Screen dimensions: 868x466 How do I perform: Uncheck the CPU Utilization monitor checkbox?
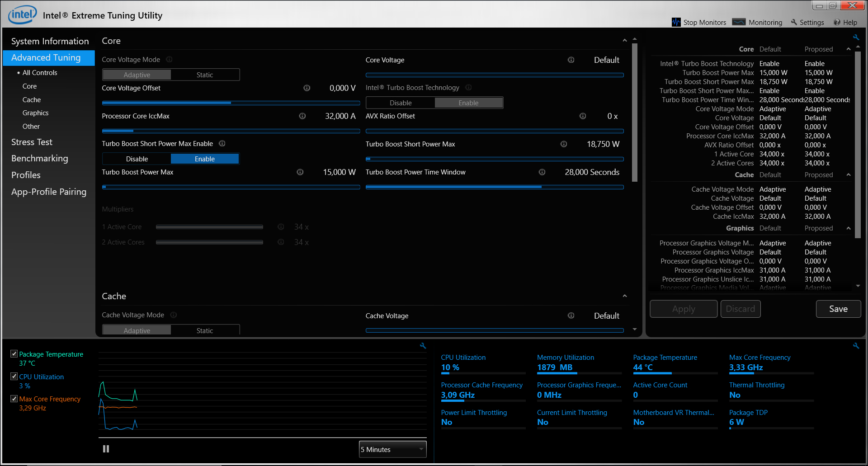pyautogui.click(x=14, y=377)
